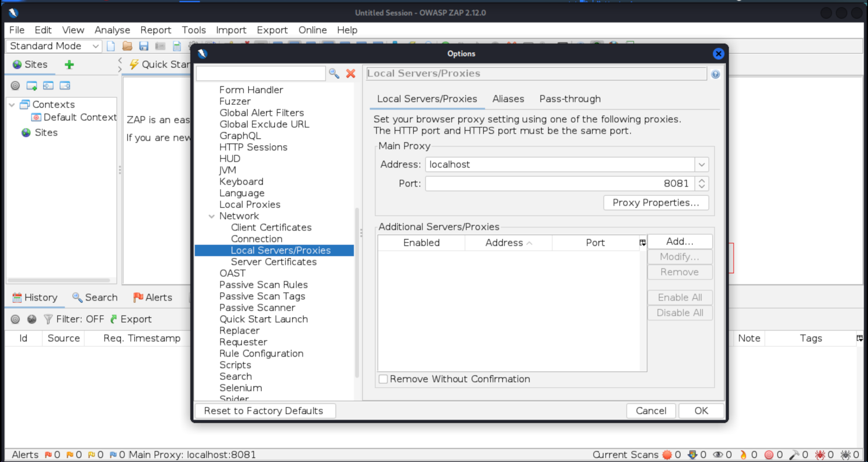Click the Open Session folder icon
Screen dimensions: 868x462
click(127, 46)
